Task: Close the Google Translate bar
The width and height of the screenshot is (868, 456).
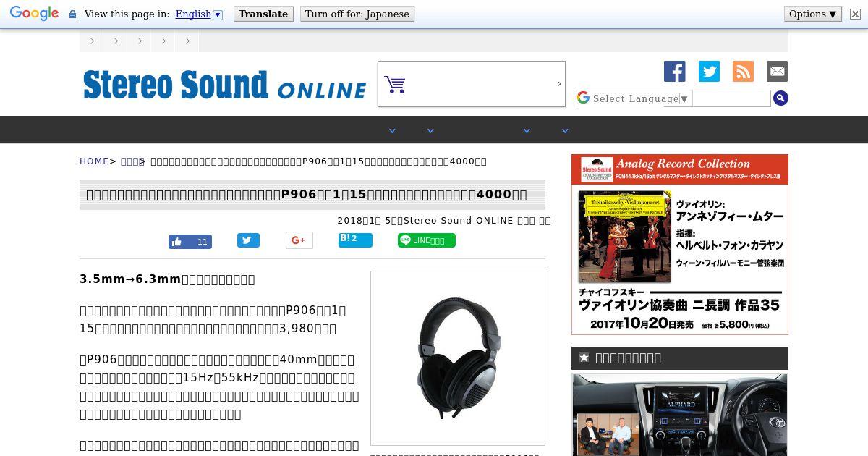Action: coord(855,14)
